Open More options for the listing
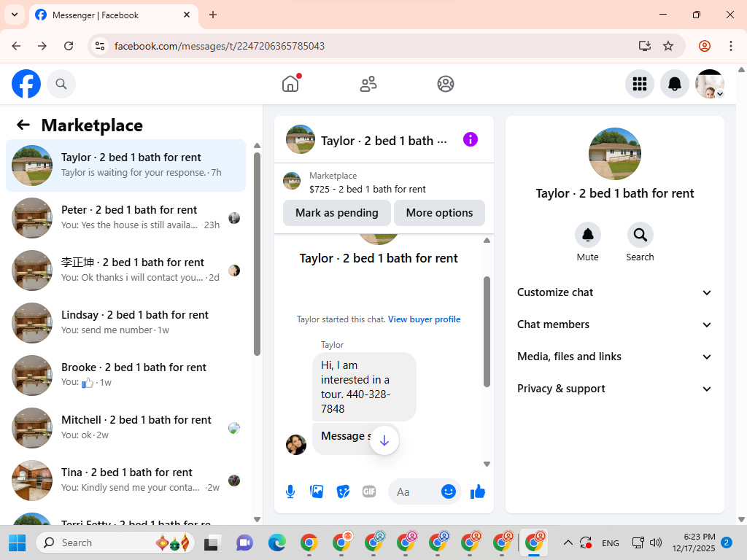 point(439,213)
